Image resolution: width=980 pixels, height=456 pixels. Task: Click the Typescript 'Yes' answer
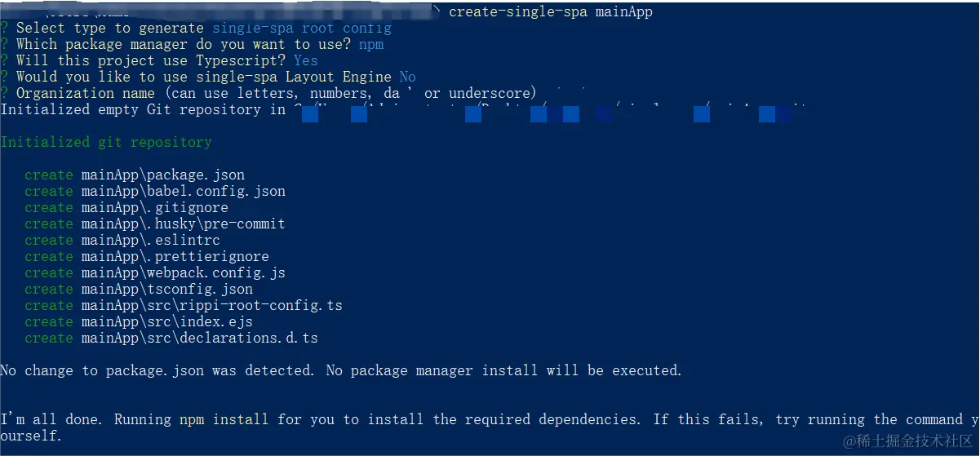[x=306, y=60]
